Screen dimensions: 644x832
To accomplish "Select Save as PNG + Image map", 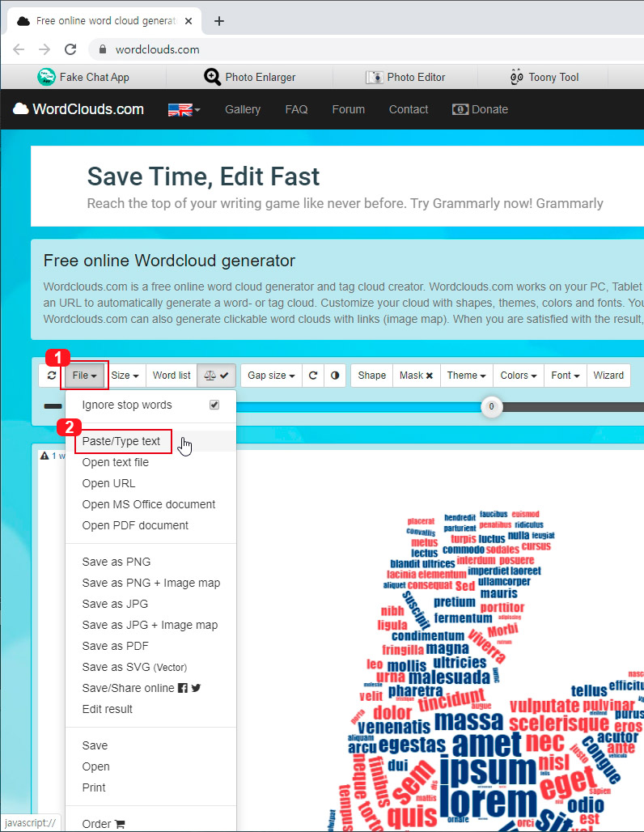I will (x=150, y=584).
